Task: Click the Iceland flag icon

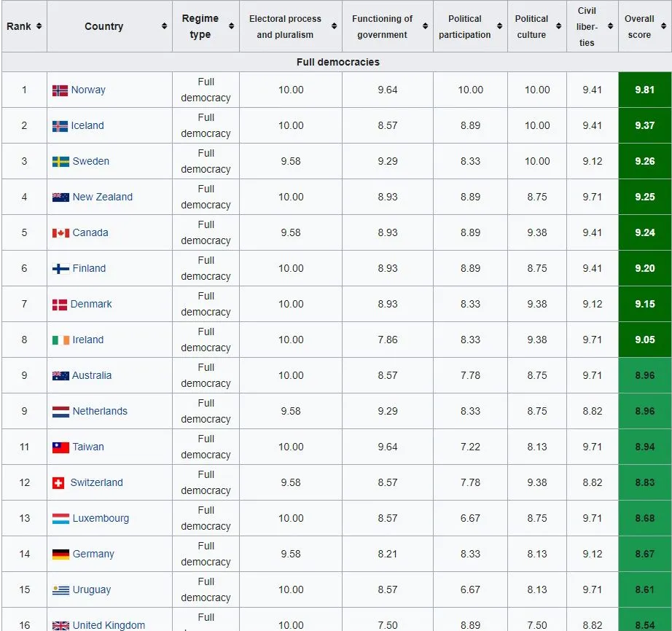Action: [59, 125]
